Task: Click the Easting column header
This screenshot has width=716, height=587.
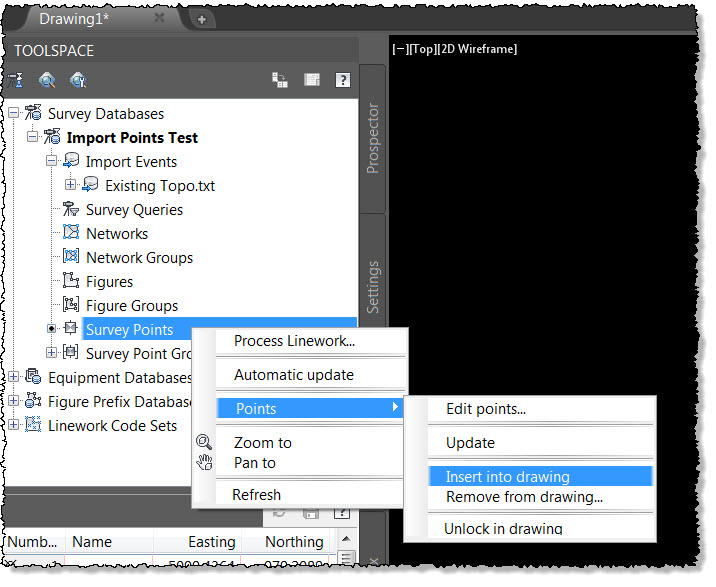Action: tap(197, 541)
